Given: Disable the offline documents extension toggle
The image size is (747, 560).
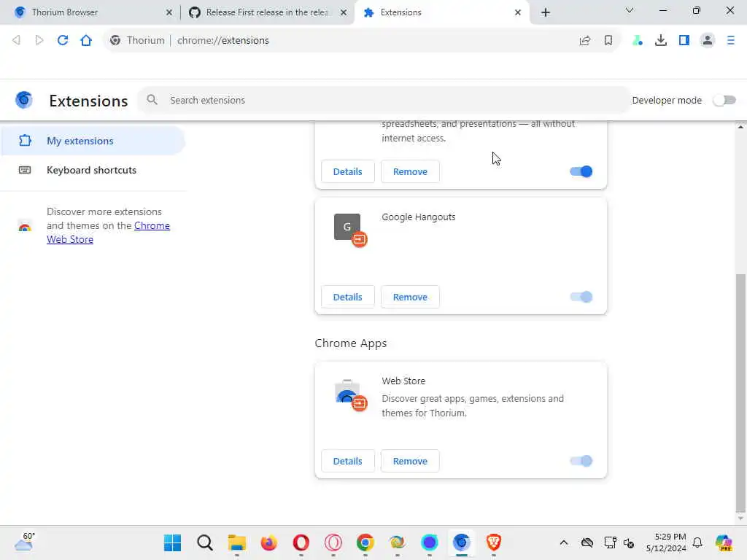Looking at the screenshot, I should click(x=581, y=171).
